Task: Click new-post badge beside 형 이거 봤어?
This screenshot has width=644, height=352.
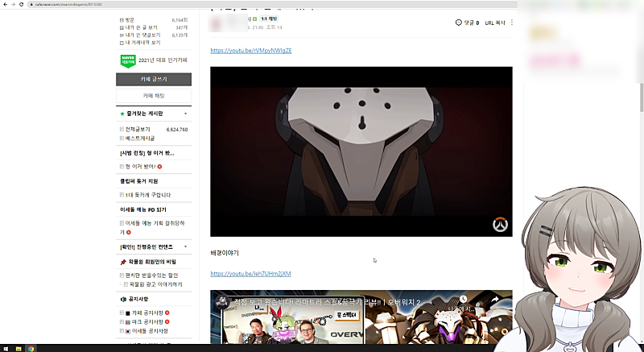Action: coord(159,167)
